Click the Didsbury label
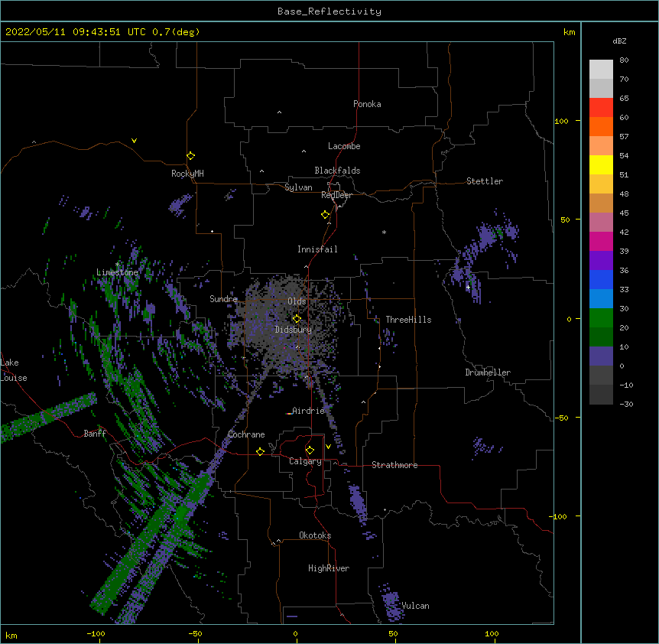 (294, 330)
